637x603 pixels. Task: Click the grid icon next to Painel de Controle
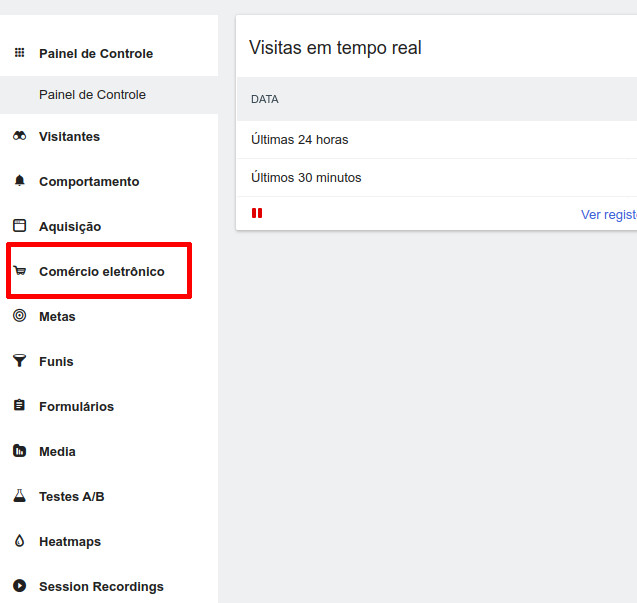(19, 53)
